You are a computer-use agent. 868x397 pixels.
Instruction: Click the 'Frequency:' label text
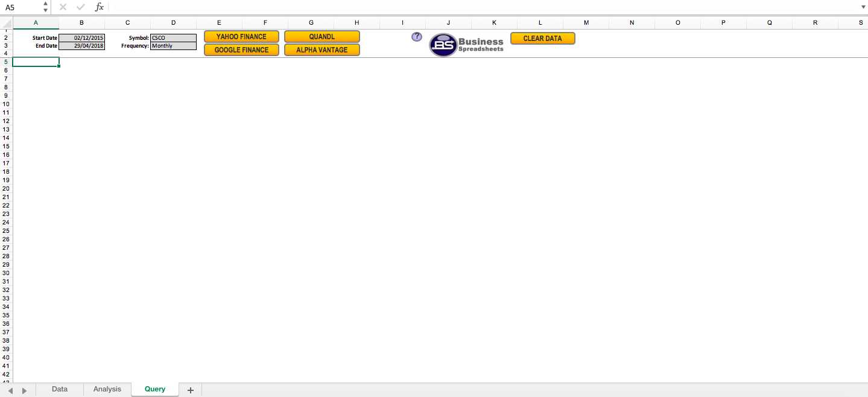click(135, 46)
